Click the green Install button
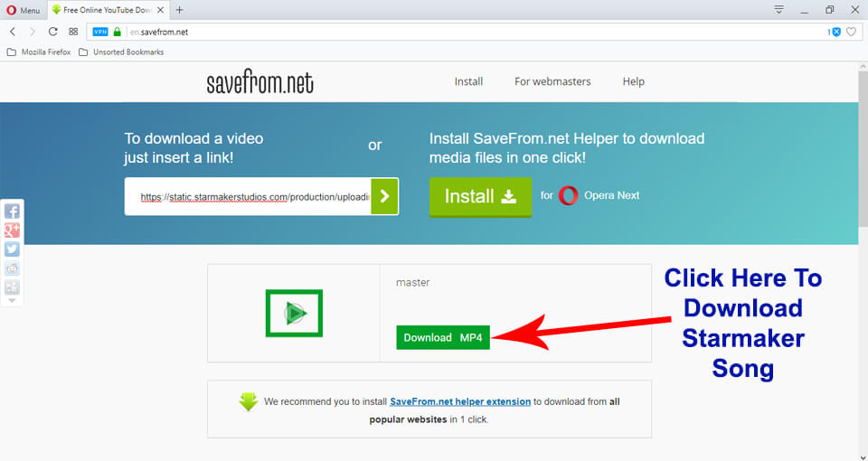 480,196
